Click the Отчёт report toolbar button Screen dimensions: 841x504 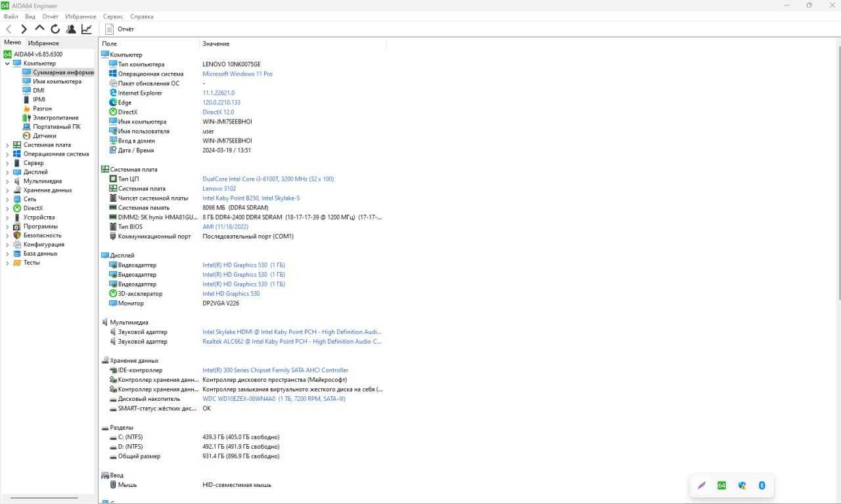coord(120,29)
